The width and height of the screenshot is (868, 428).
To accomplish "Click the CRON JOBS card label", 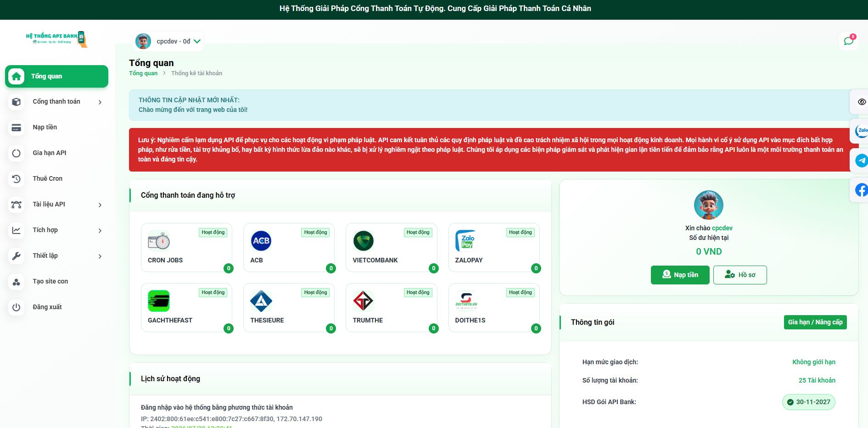I will [x=165, y=260].
